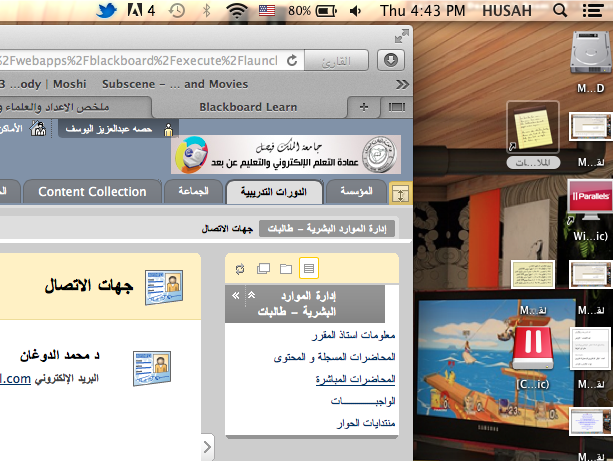
Task: Open the red paused drive icon
Action: [x=532, y=349]
